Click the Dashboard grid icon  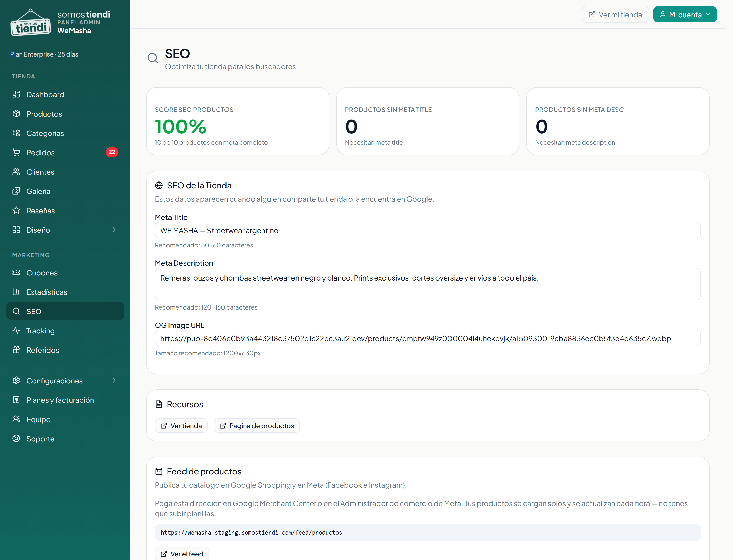[x=16, y=94]
